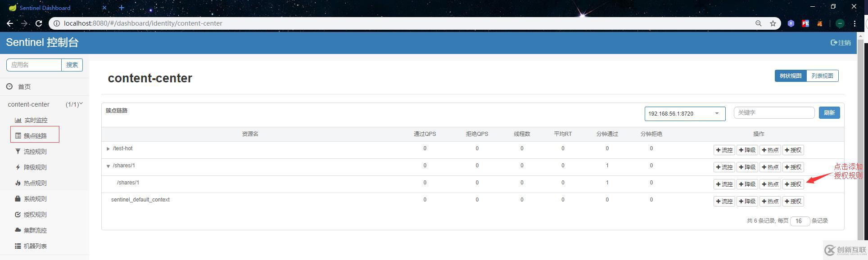The height and width of the screenshot is (260, 868).
Task: Open 授权规则 in the sidebar
Action: point(31,215)
